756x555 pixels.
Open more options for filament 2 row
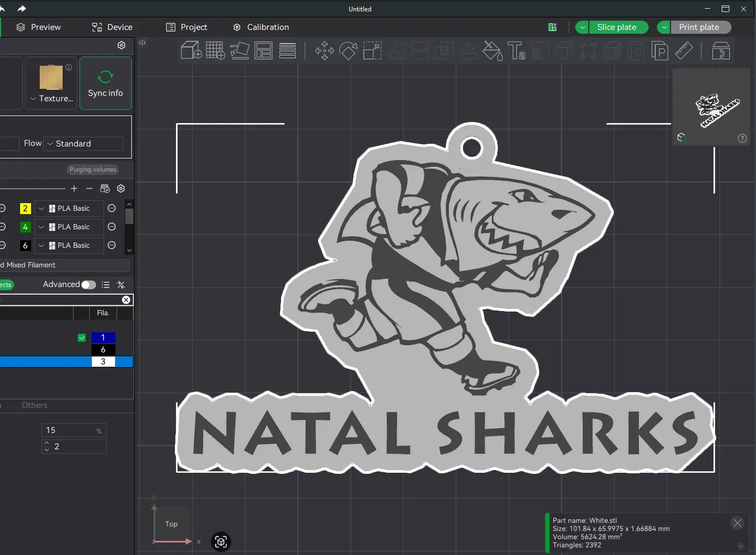pos(112,209)
